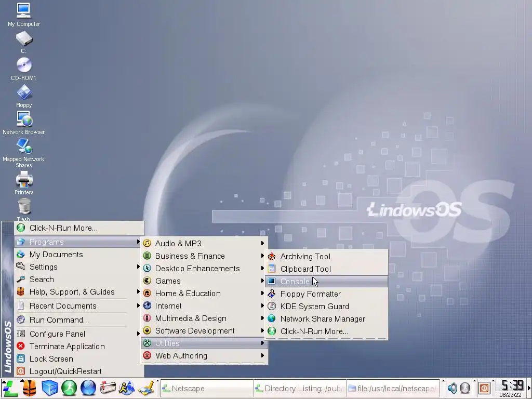Select Programs in the main menu
This screenshot has height=399, width=532.
(78, 242)
